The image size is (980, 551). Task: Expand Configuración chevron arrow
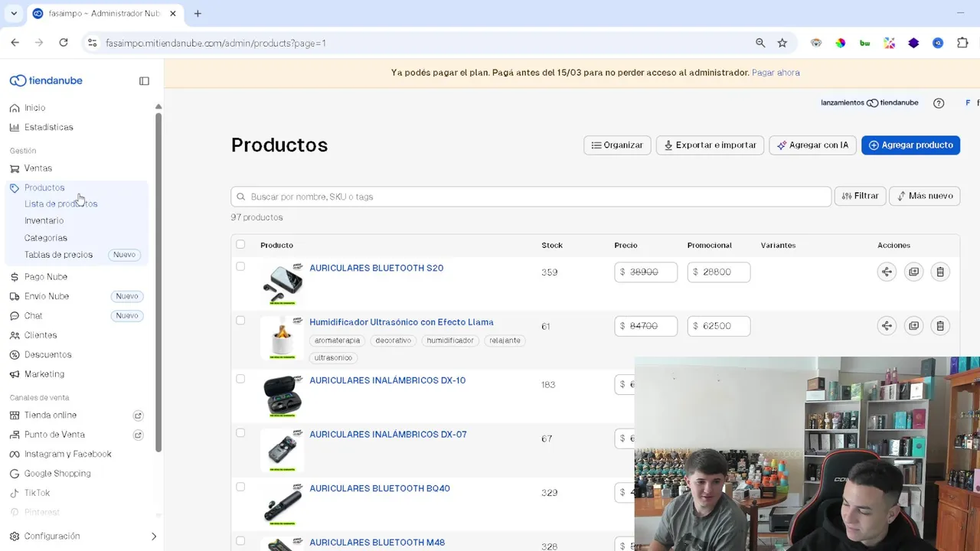click(154, 536)
